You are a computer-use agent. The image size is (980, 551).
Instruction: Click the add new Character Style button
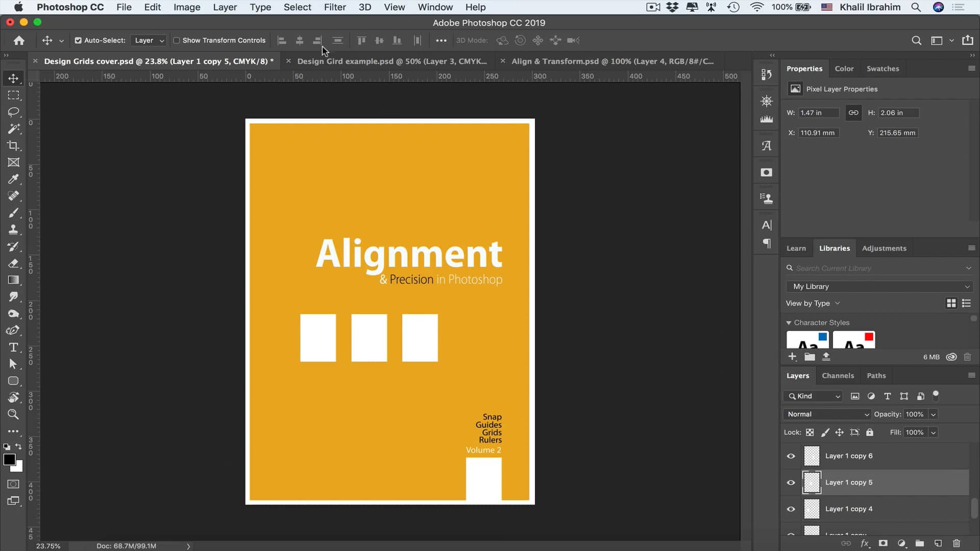pos(793,357)
